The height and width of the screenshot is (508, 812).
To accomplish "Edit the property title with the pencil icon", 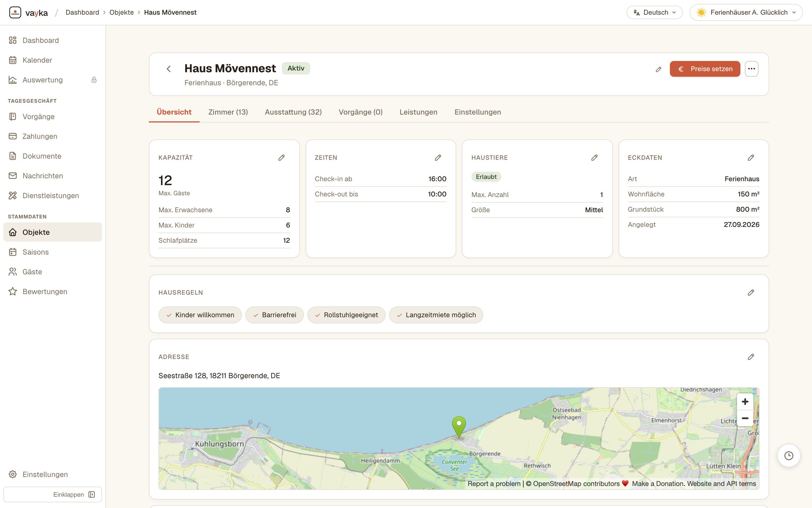I will [x=658, y=69].
